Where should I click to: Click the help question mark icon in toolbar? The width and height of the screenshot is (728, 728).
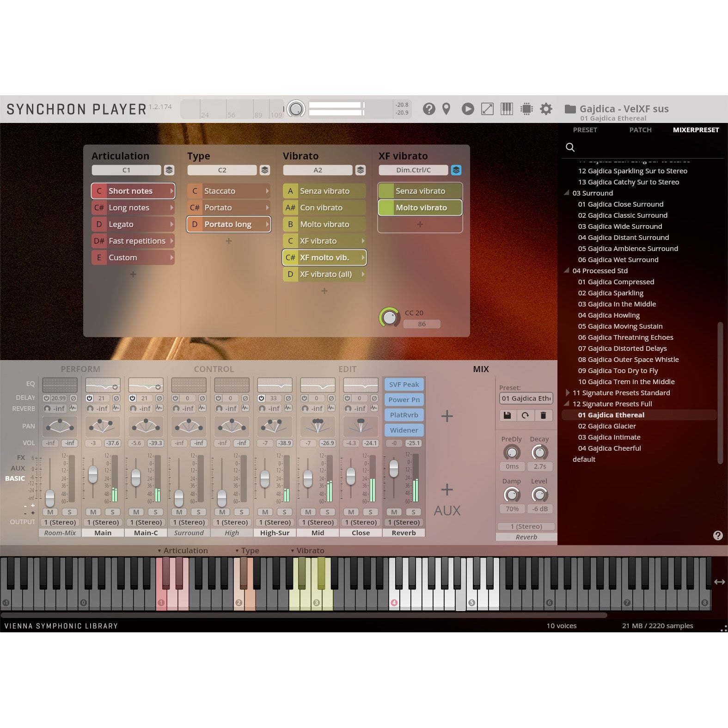429,109
